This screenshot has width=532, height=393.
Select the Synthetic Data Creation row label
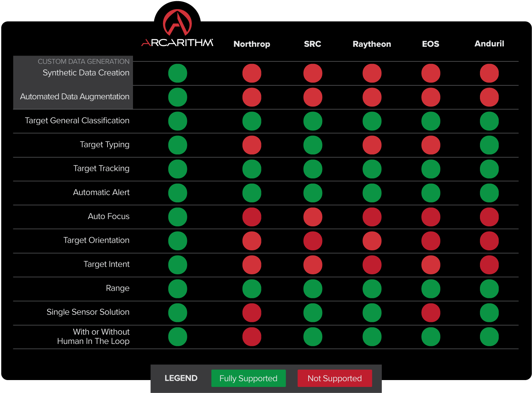86,73
